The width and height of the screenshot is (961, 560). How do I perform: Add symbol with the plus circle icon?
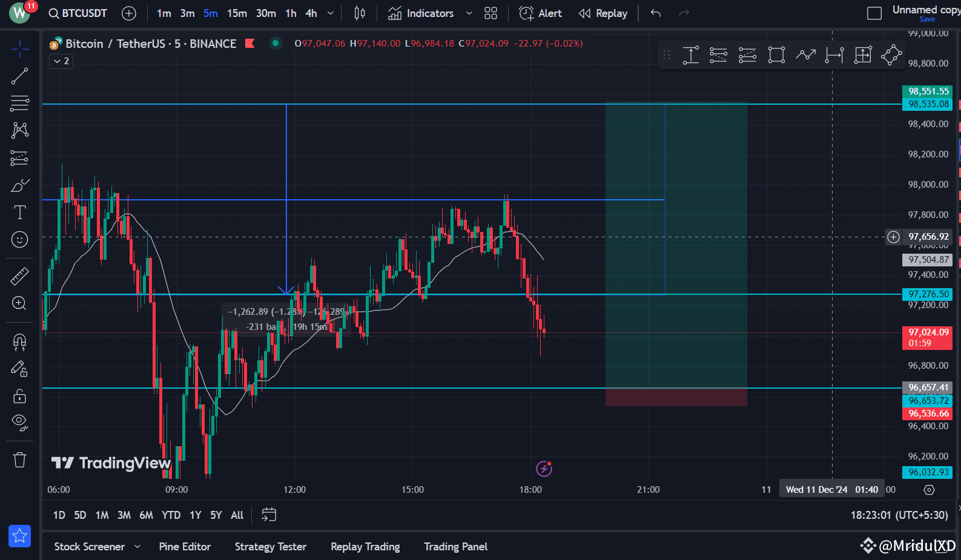tap(129, 13)
